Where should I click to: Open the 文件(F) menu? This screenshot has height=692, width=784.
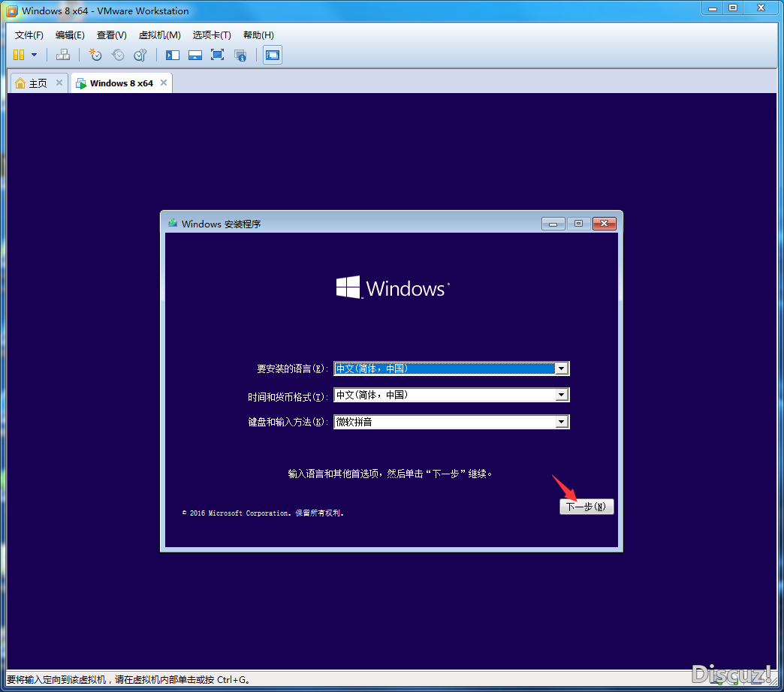coord(29,35)
